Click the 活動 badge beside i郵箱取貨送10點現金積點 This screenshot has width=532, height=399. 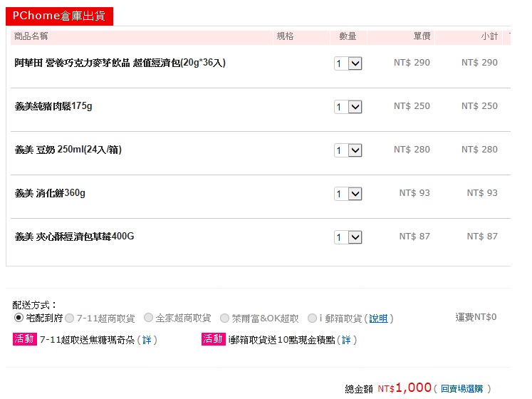[213, 340]
